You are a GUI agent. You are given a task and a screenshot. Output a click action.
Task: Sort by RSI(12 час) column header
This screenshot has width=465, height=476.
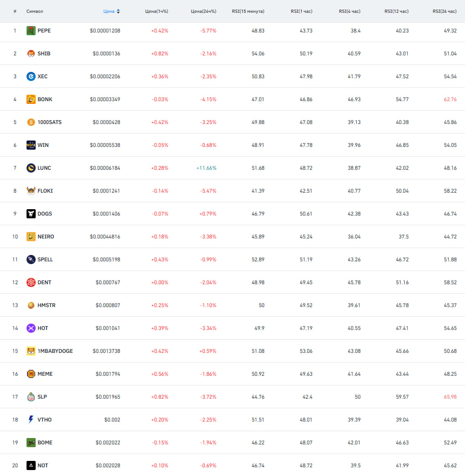point(396,11)
